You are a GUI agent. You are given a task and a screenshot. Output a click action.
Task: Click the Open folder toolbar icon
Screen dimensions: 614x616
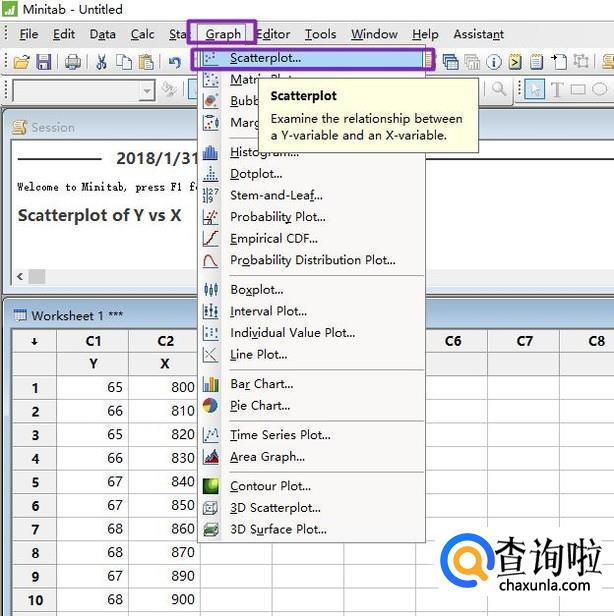point(22,62)
